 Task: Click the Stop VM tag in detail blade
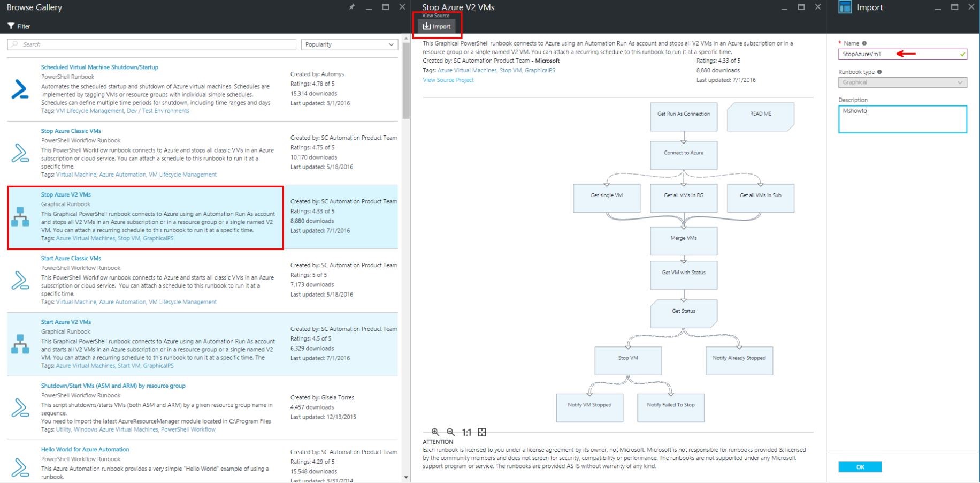tap(510, 70)
